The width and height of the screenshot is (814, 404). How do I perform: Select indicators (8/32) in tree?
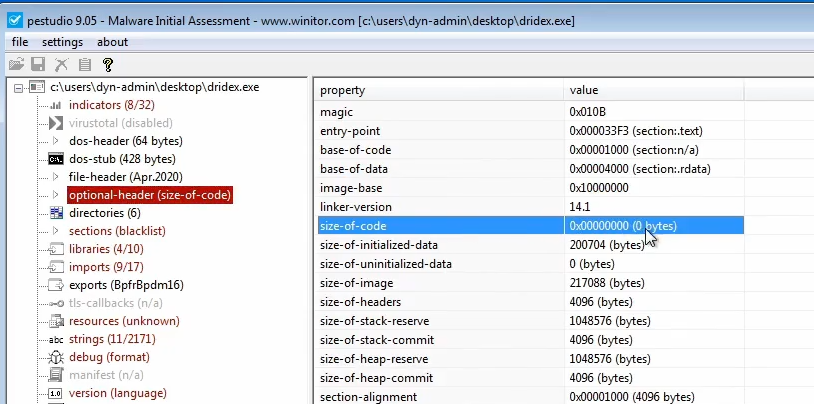[112, 105]
